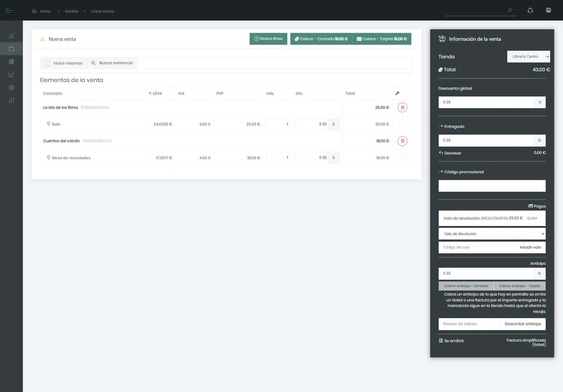Screen dimensions: 563x392
Task: Focus the Descuento global input
Action: click(x=486, y=102)
